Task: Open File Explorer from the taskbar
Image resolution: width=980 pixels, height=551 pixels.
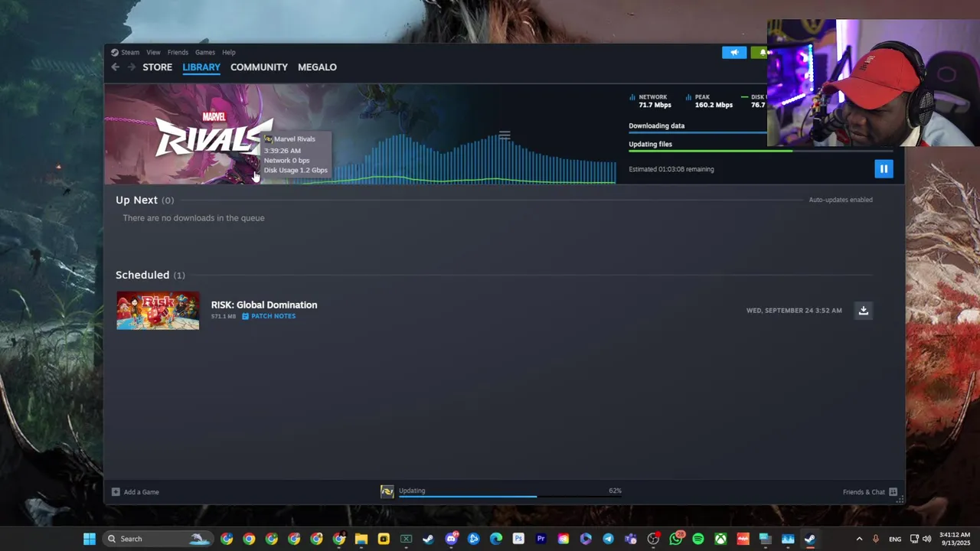Action: click(x=361, y=539)
